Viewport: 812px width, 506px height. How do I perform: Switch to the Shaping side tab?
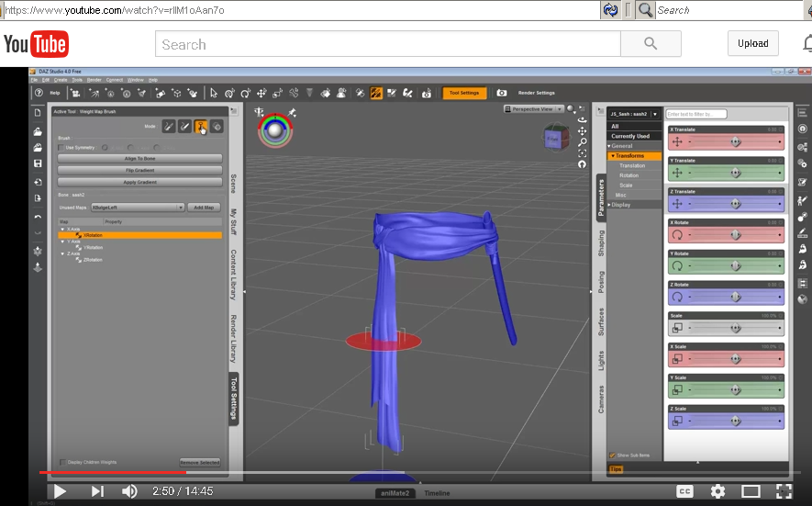pos(601,242)
